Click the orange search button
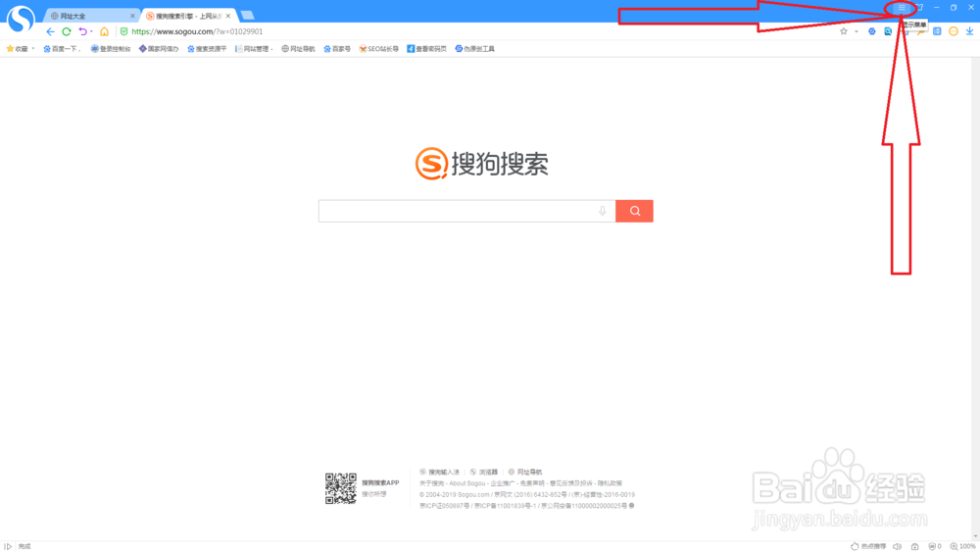980x552 pixels. pyautogui.click(x=634, y=212)
